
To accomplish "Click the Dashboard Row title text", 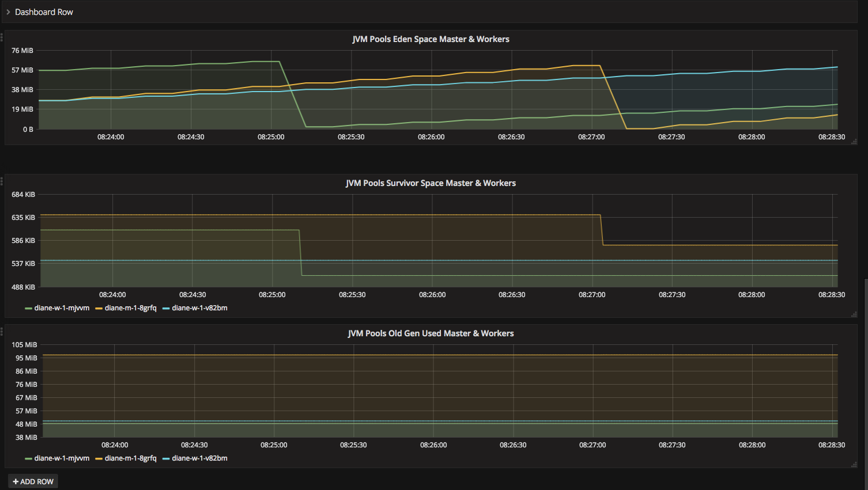I will 44,12.
